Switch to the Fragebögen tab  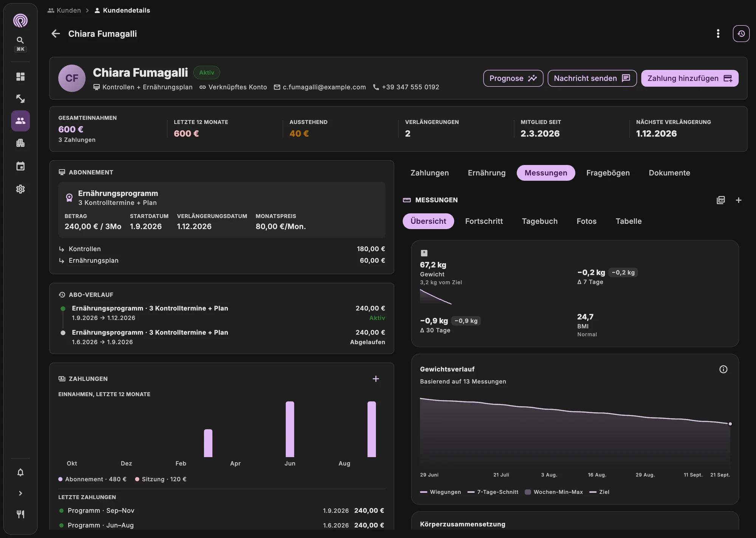pos(608,173)
